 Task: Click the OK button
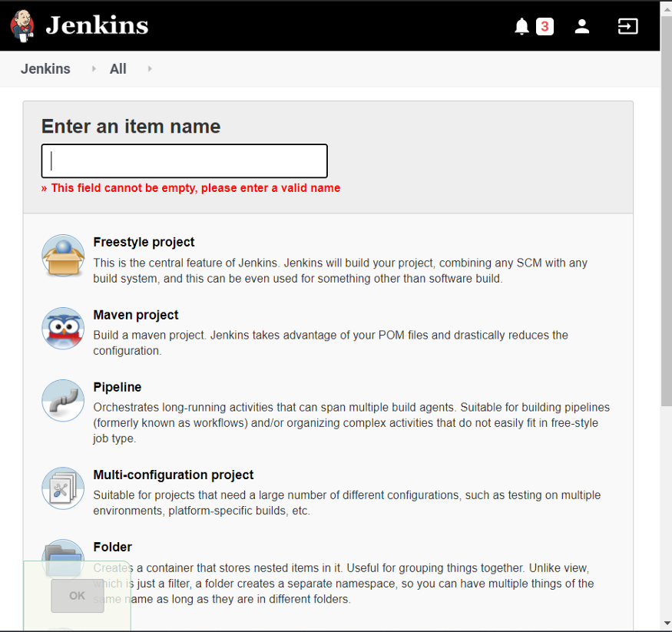pyautogui.click(x=77, y=595)
